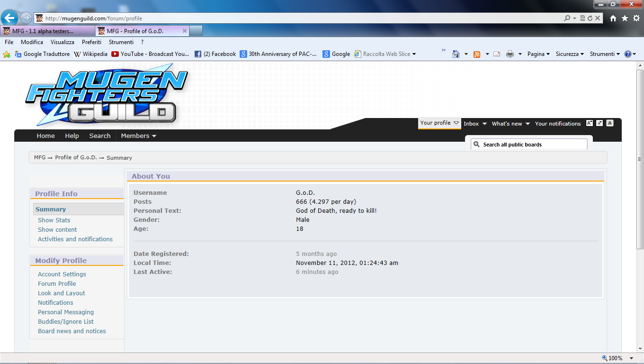Click the browser back arrow button
Viewport: 644px width, 364px height.
click(x=9, y=18)
